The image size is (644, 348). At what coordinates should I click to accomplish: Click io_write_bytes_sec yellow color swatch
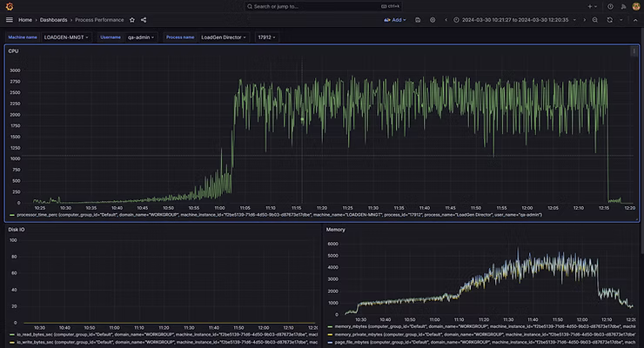[12, 342]
